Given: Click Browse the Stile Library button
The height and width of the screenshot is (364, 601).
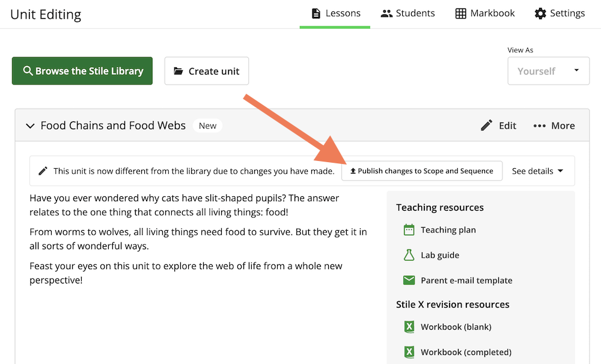Looking at the screenshot, I should point(82,71).
